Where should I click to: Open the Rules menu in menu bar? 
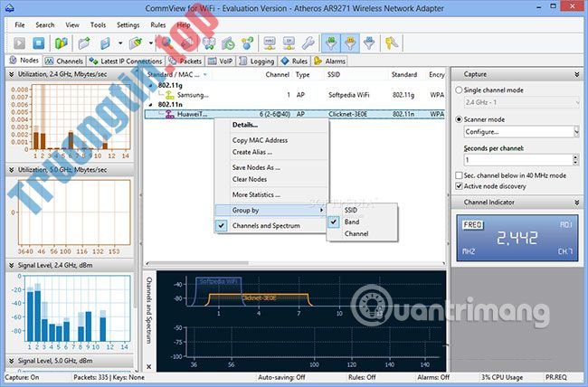[157, 24]
